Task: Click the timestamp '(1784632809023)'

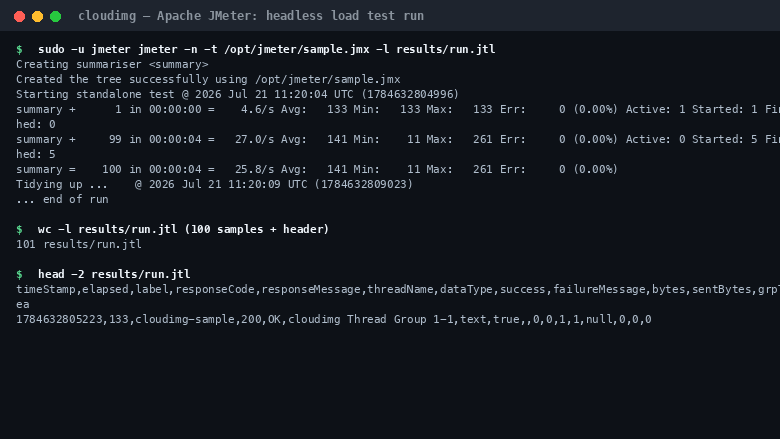Action: pos(364,184)
